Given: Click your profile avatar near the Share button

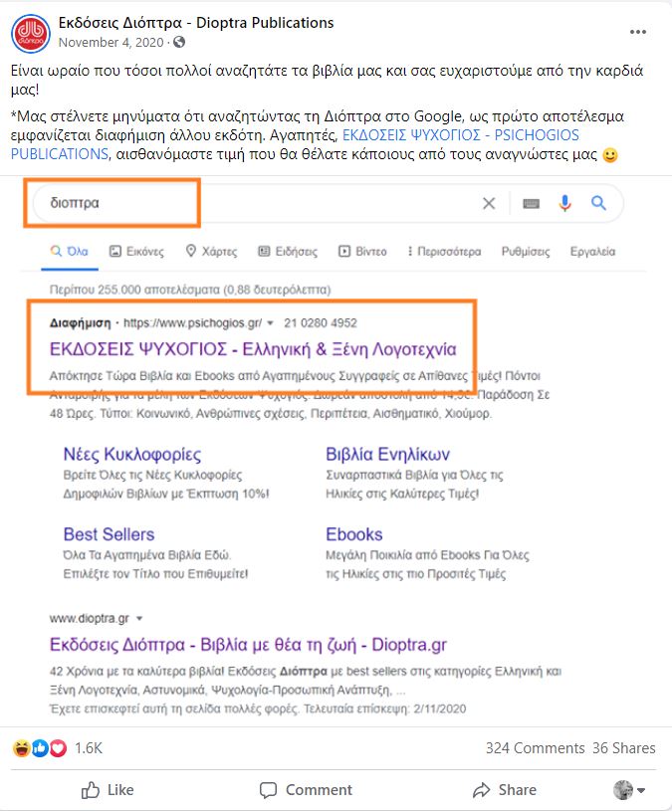Looking at the screenshot, I should [x=623, y=790].
